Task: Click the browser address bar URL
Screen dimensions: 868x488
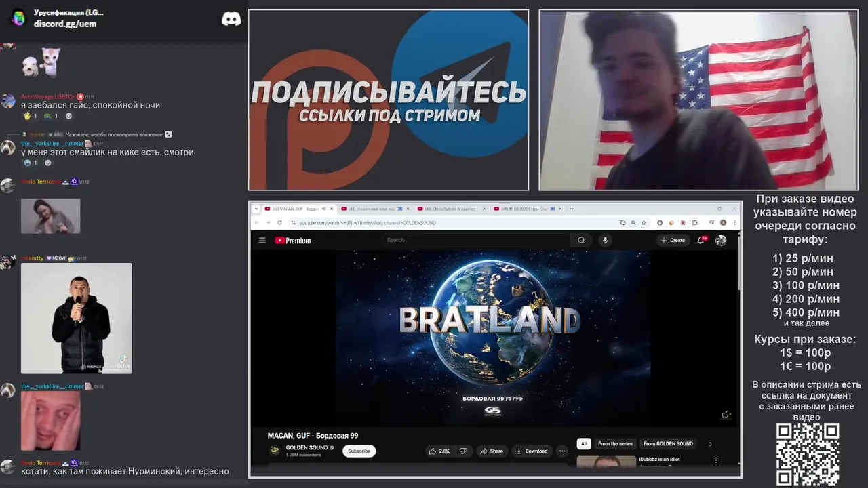Action: [368, 222]
